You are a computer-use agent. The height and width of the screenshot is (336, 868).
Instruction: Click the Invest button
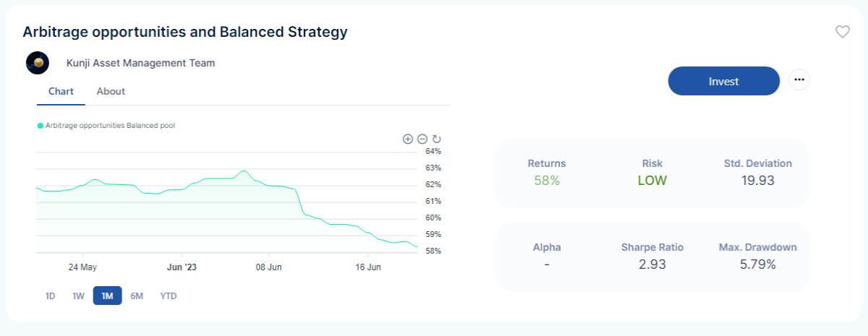tap(723, 81)
